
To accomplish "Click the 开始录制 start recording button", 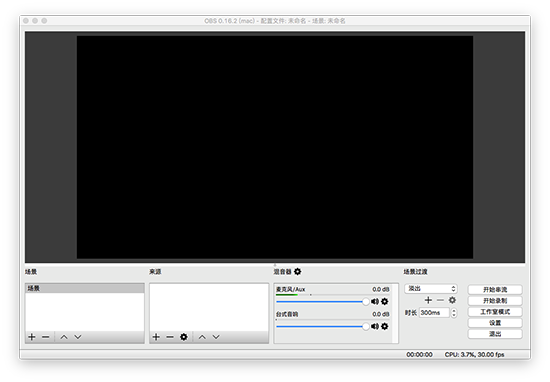I will click(x=495, y=301).
